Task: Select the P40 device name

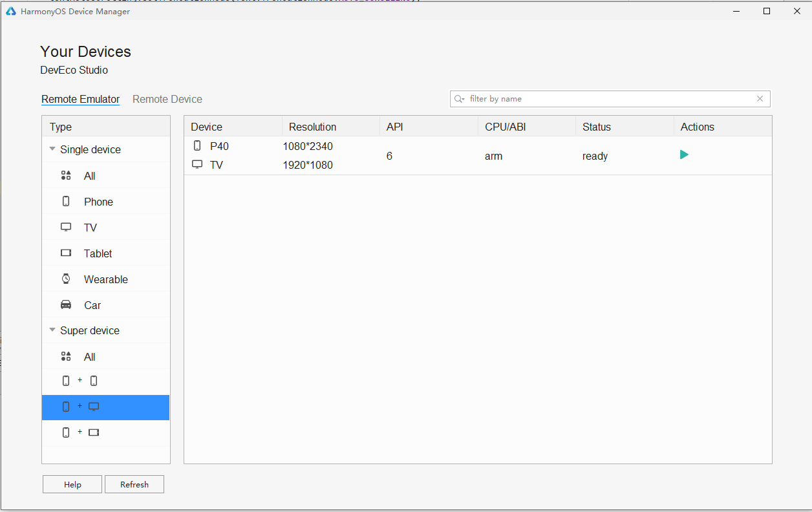Action: pyautogui.click(x=219, y=146)
